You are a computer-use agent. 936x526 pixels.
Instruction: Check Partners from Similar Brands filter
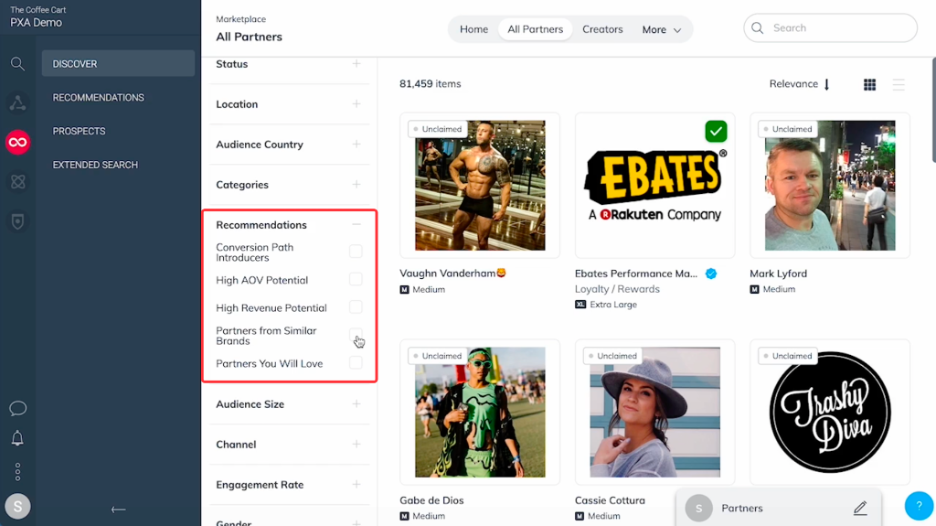point(355,334)
